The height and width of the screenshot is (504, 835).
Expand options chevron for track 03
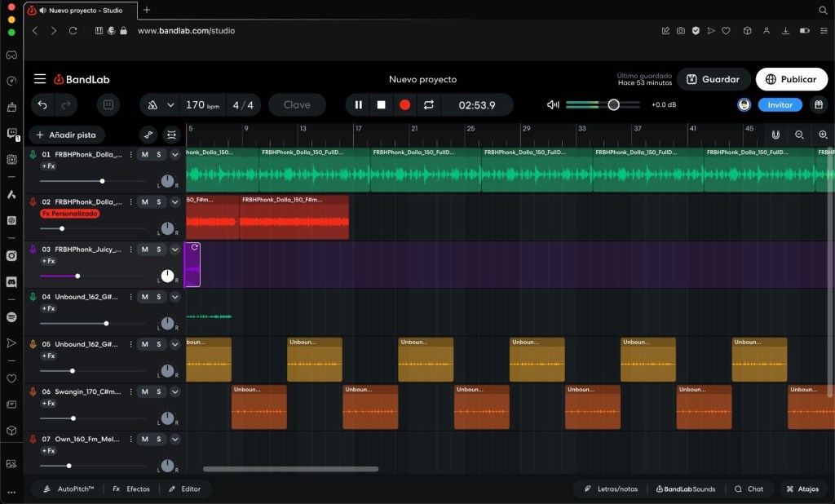coord(175,250)
